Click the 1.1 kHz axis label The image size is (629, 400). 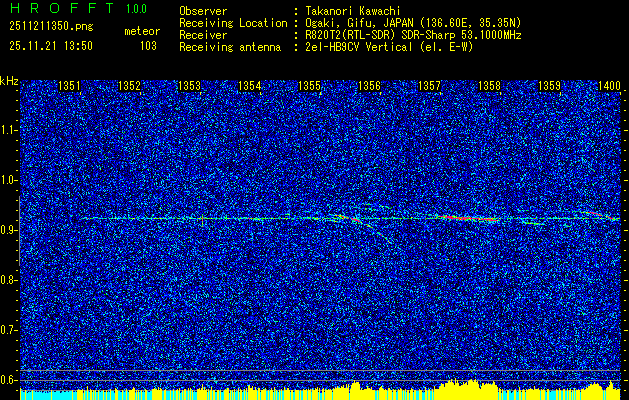pyautogui.click(x=8, y=130)
